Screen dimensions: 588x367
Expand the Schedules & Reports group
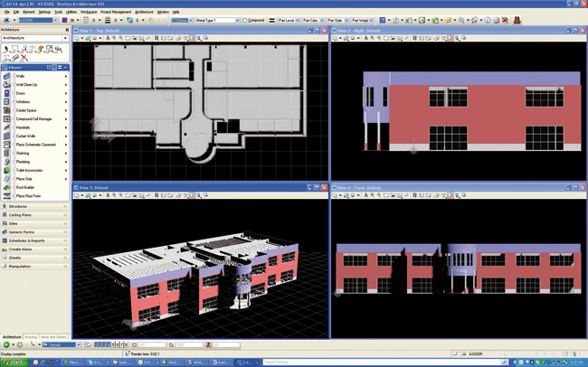tap(26, 240)
